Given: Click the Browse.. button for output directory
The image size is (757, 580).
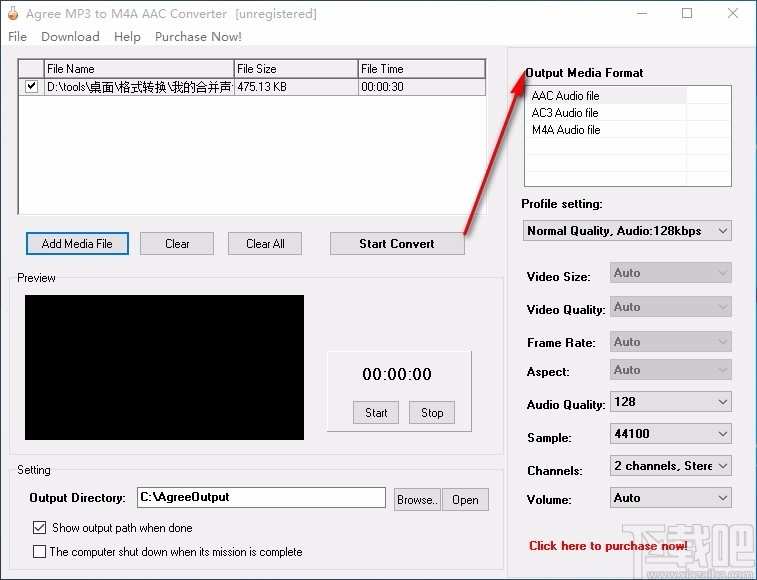Looking at the screenshot, I should pos(417,499).
